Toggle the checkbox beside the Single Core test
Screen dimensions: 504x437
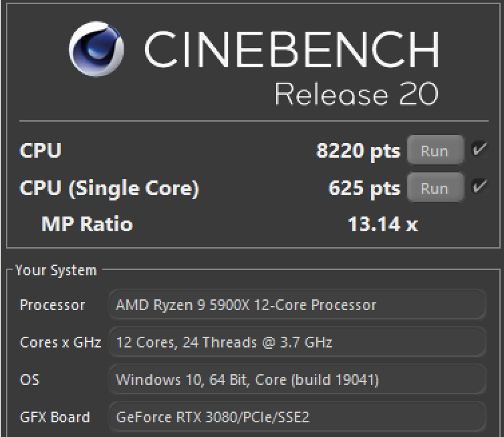click(x=479, y=186)
